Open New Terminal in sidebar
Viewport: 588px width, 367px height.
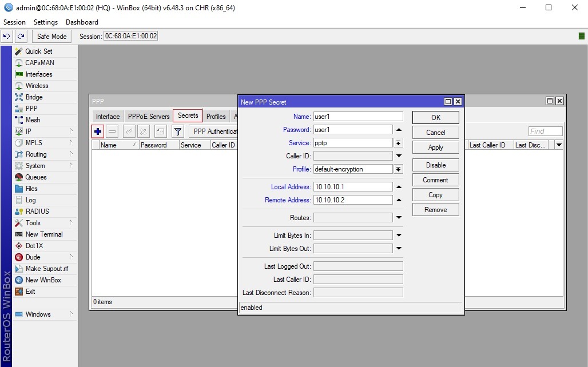(x=44, y=234)
